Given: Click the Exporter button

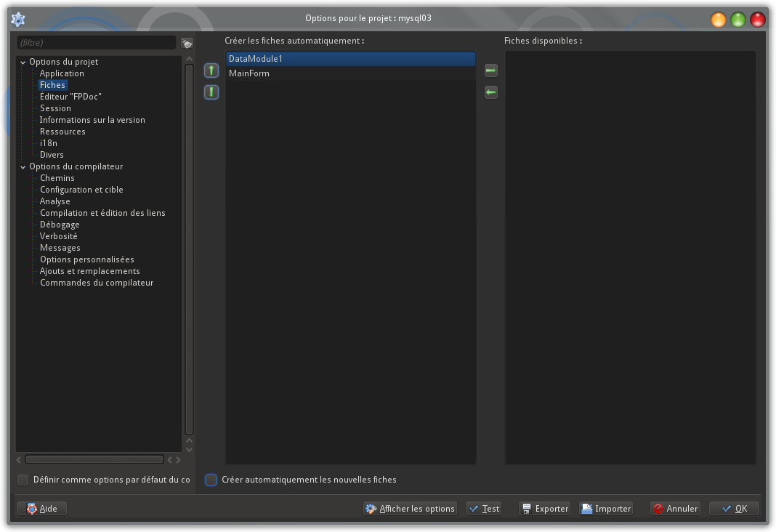Looking at the screenshot, I should [544, 509].
